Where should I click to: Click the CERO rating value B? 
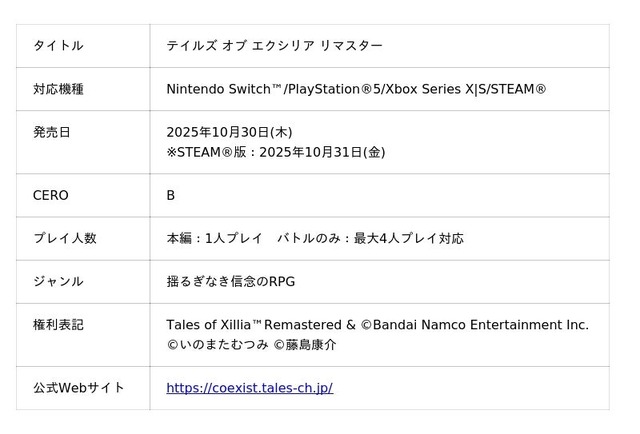171,195
